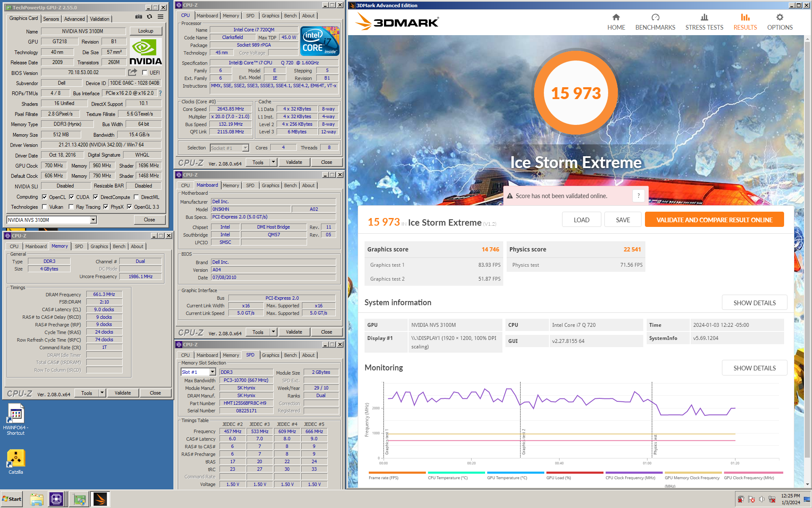Click SHOW DETAILS for Monitoring

click(x=754, y=368)
